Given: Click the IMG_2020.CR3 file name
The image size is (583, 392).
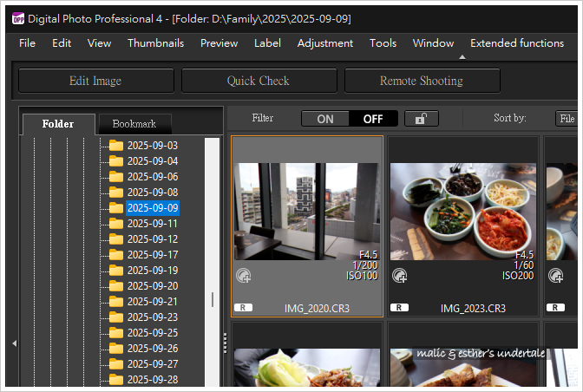Looking at the screenshot, I should pyautogui.click(x=317, y=309).
